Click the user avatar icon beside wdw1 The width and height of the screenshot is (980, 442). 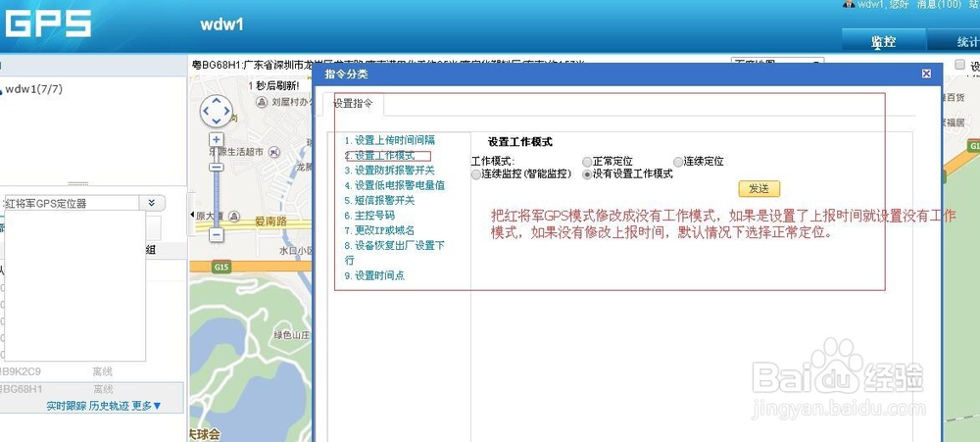pos(848,4)
